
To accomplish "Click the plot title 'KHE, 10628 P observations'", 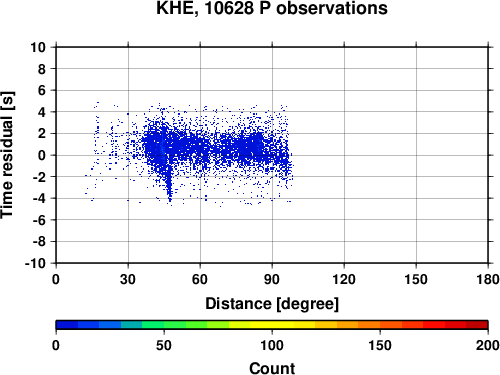I will 272,8.
